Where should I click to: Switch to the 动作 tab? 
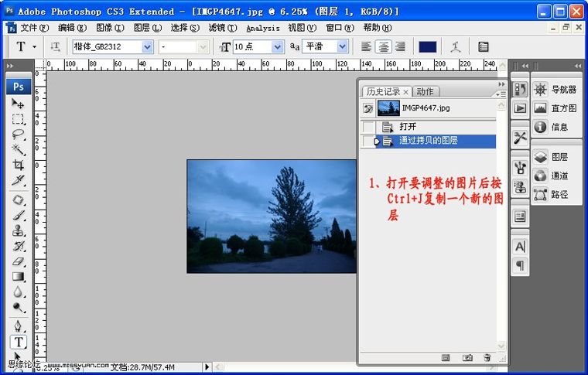click(425, 91)
